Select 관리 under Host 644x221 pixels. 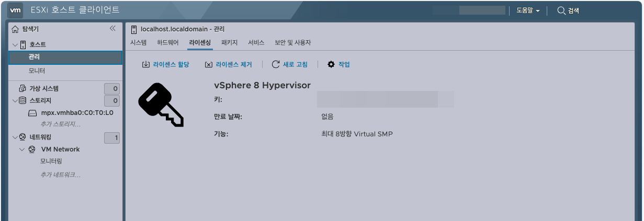point(65,57)
